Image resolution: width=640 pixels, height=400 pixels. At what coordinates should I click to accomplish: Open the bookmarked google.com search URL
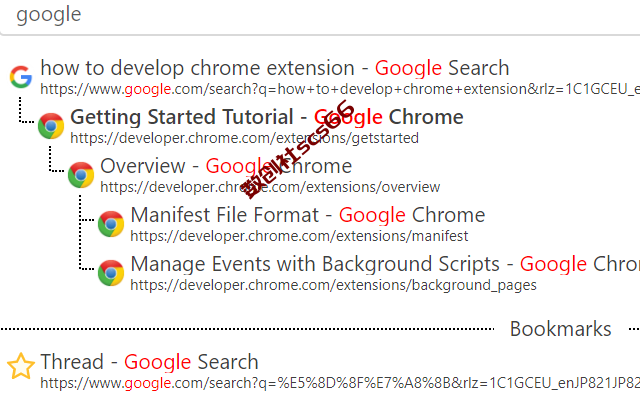point(340,383)
